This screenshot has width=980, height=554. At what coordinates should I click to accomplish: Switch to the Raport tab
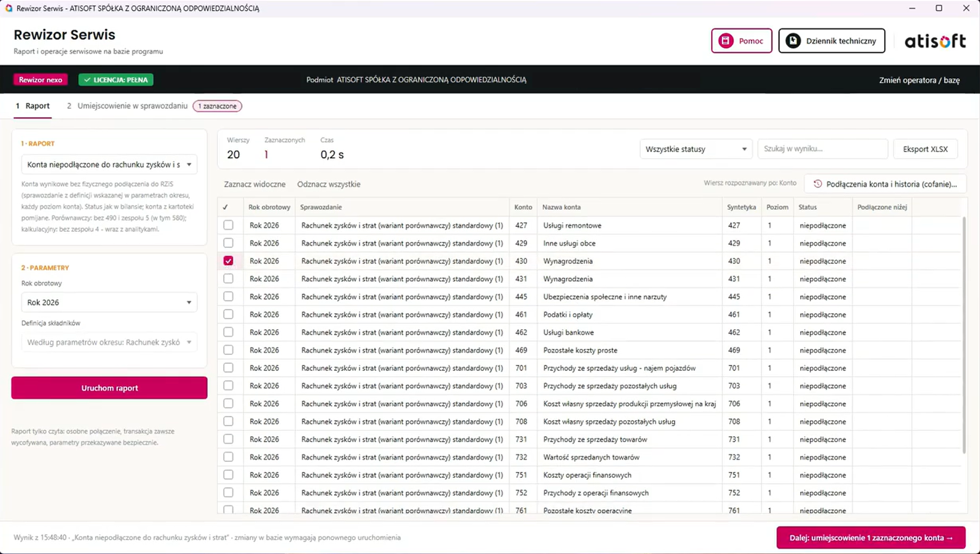(x=33, y=105)
